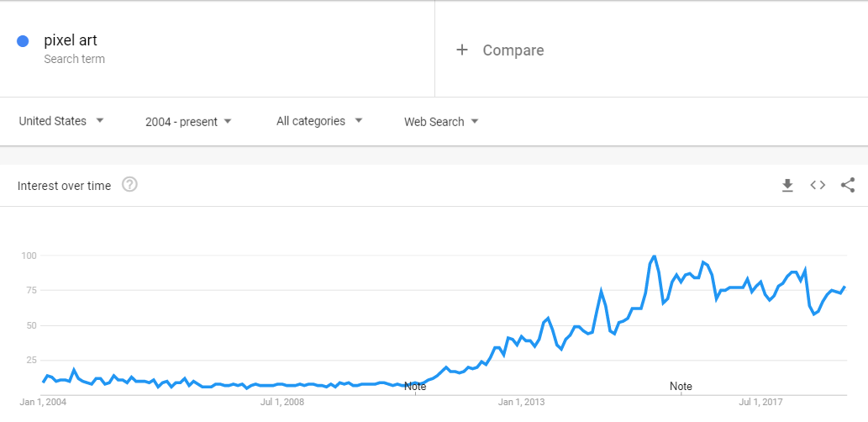The height and width of the screenshot is (422, 868).
Task: Click the first Note marker on chart
Action: point(415,386)
